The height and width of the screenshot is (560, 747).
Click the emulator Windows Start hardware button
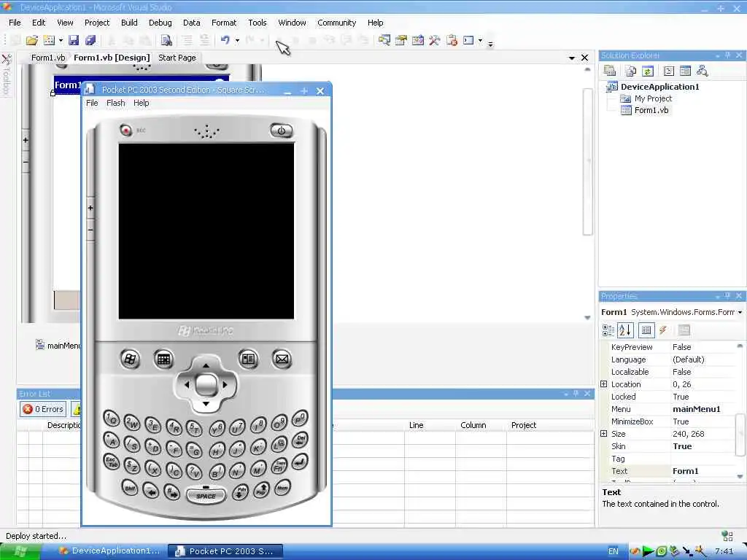point(130,359)
